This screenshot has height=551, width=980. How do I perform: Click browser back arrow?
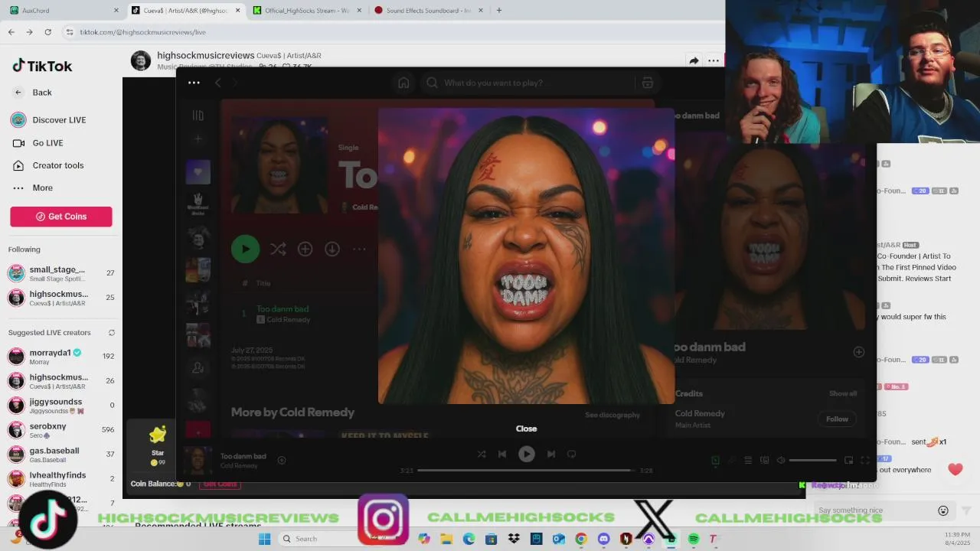point(11,32)
